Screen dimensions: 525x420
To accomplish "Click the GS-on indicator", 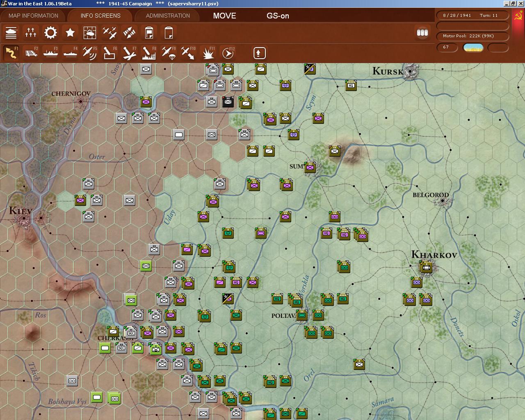I will coord(278,16).
